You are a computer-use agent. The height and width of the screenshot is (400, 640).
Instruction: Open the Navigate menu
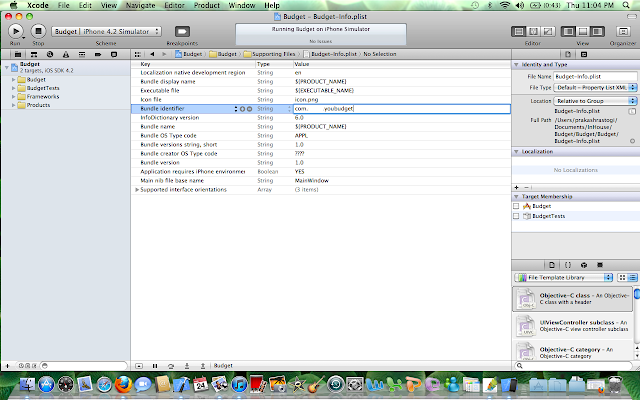pos(140,5)
